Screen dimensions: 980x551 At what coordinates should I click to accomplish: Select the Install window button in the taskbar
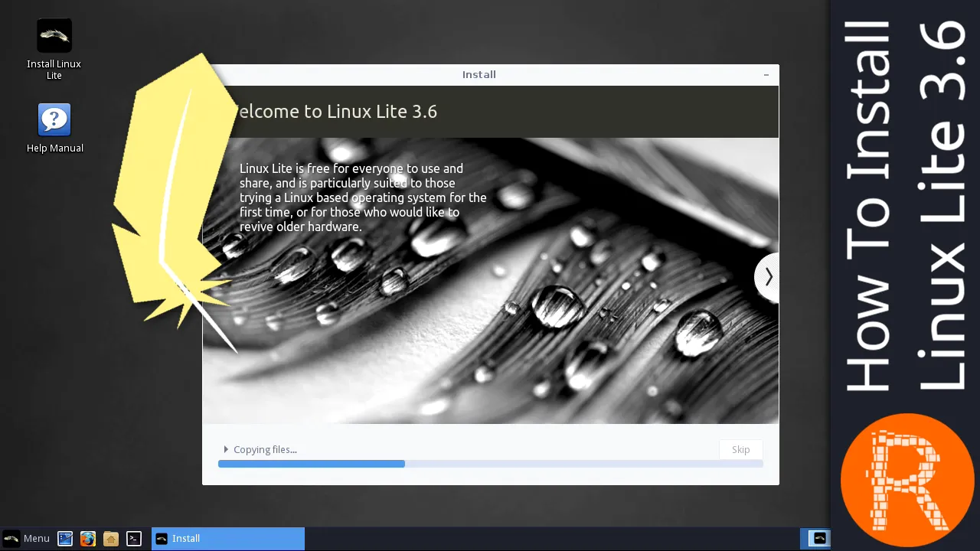228,539
